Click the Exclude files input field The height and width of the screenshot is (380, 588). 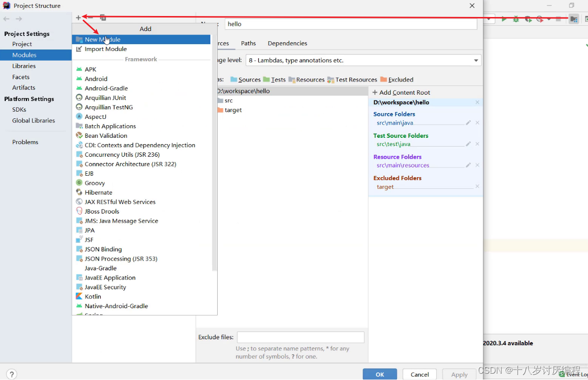pyautogui.click(x=301, y=337)
